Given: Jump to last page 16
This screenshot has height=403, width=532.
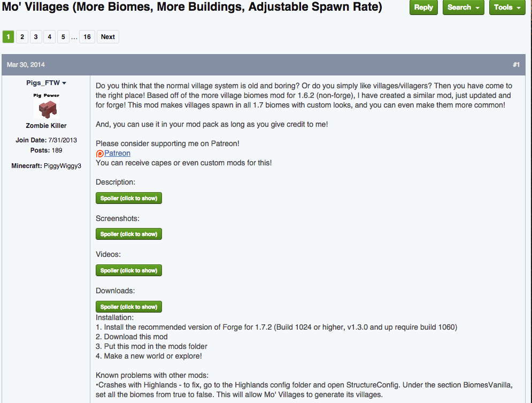Looking at the screenshot, I should (x=87, y=37).
